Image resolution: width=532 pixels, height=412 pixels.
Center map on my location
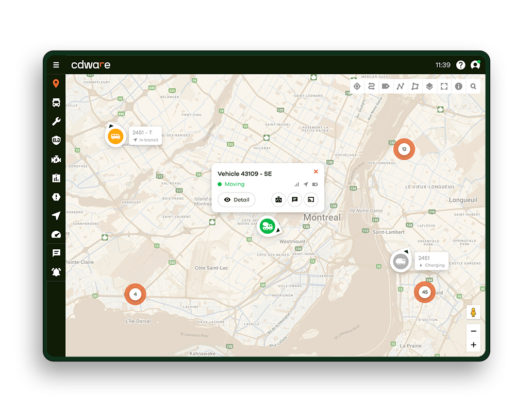[357, 87]
